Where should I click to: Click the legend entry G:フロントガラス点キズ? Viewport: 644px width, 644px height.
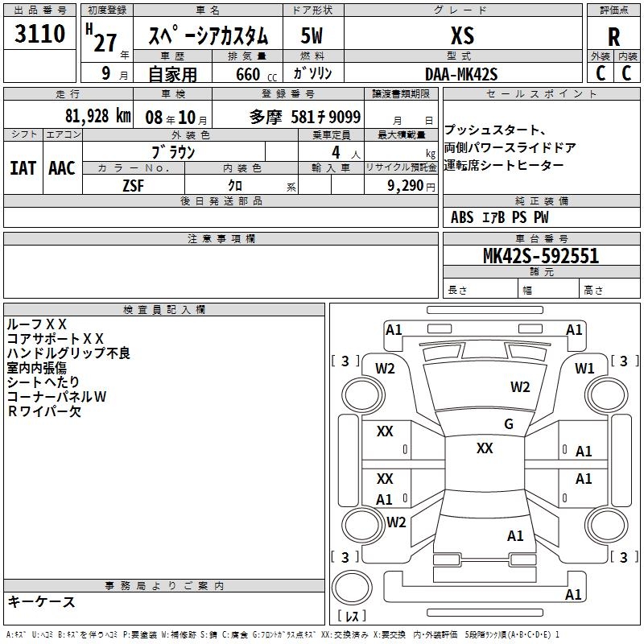pos(283,634)
